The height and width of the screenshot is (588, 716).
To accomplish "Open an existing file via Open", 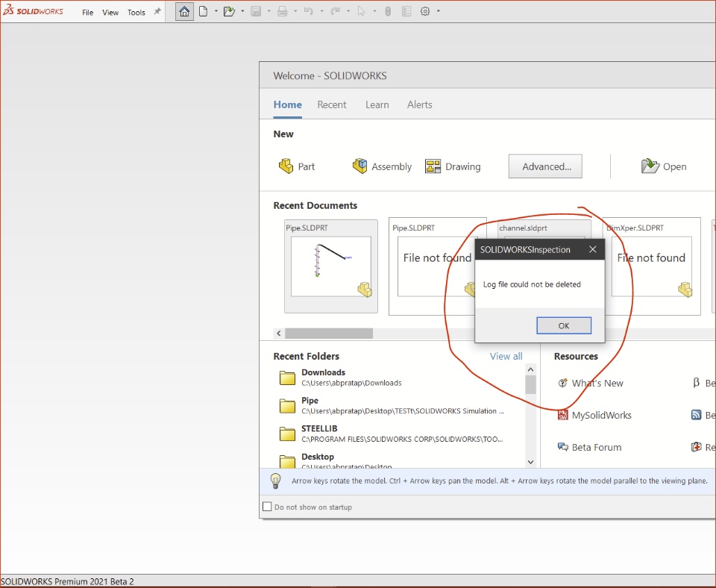I will tap(664, 166).
